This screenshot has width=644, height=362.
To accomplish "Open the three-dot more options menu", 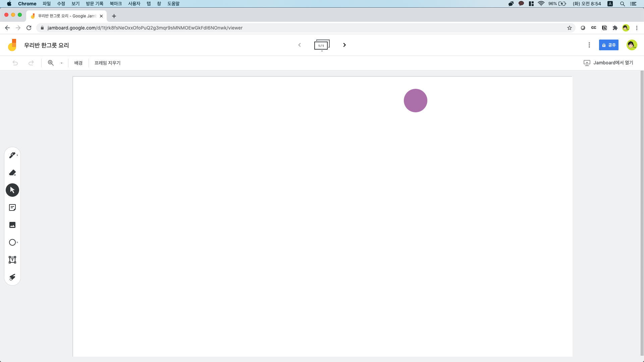I will 589,45.
